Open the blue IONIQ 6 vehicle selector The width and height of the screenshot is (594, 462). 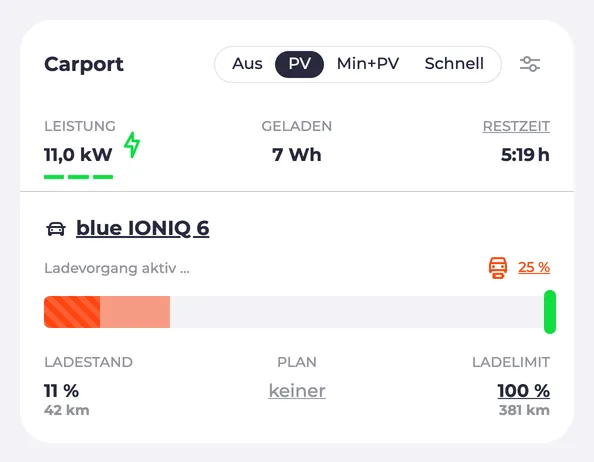[142, 228]
